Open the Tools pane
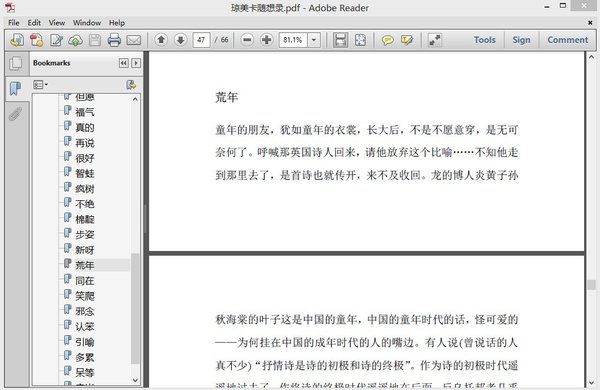Screen dimensions: 600x390 pyautogui.click(x=484, y=40)
